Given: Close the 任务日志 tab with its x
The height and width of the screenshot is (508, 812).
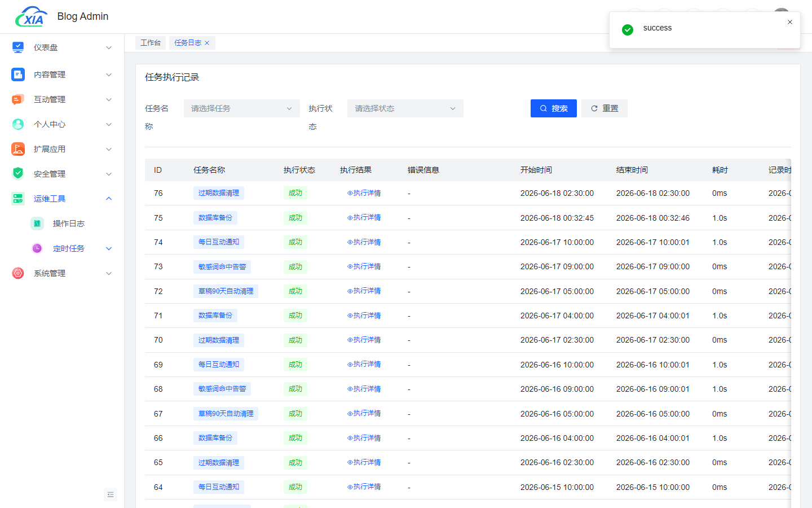Looking at the screenshot, I should 207,43.
